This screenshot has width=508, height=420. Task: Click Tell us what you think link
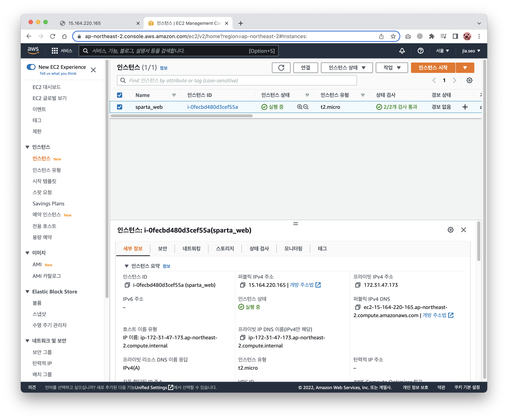[x=58, y=73]
